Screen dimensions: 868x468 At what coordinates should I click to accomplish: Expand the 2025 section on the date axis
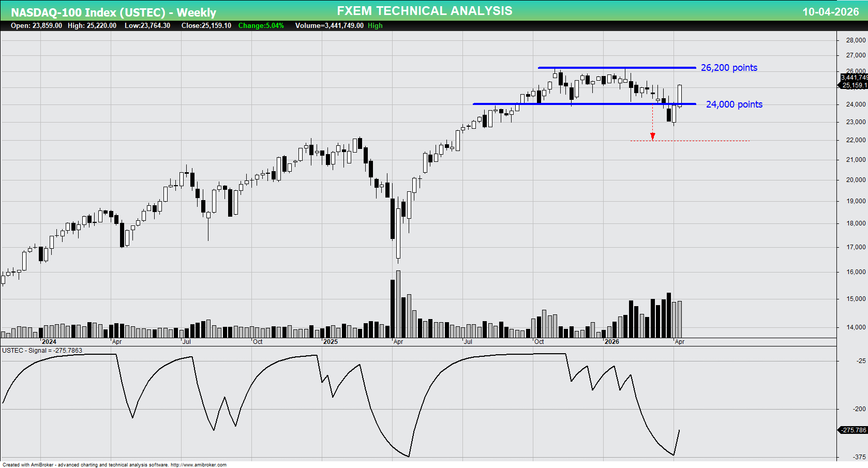331,342
